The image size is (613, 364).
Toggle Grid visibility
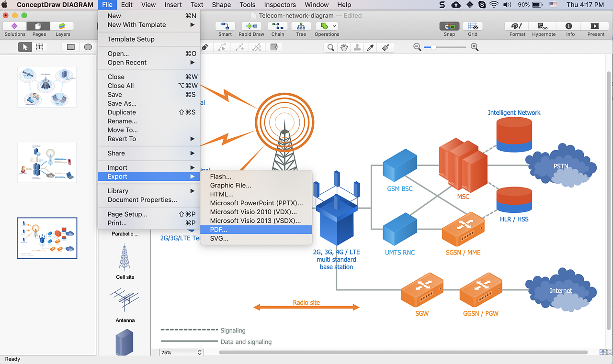[473, 26]
